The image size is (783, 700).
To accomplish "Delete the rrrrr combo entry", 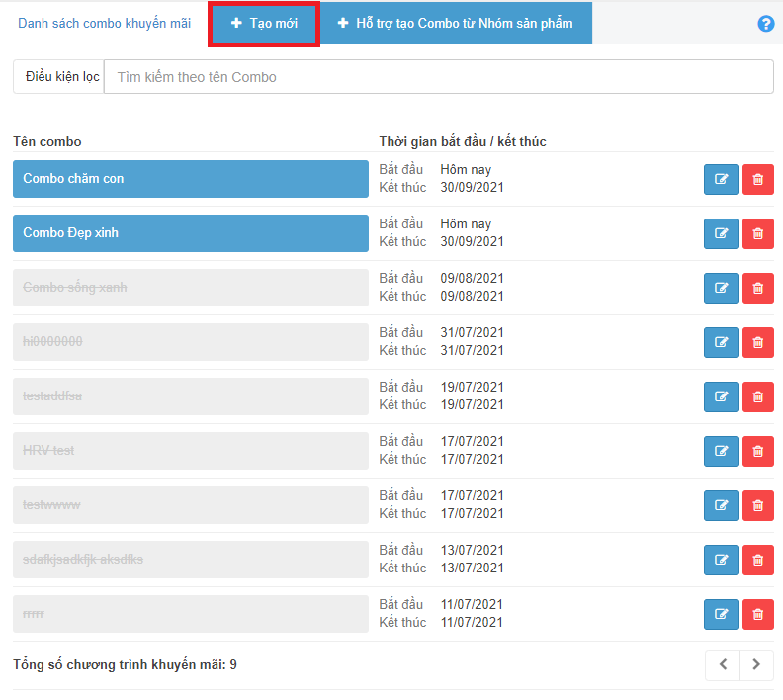I will click(x=758, y=614).
